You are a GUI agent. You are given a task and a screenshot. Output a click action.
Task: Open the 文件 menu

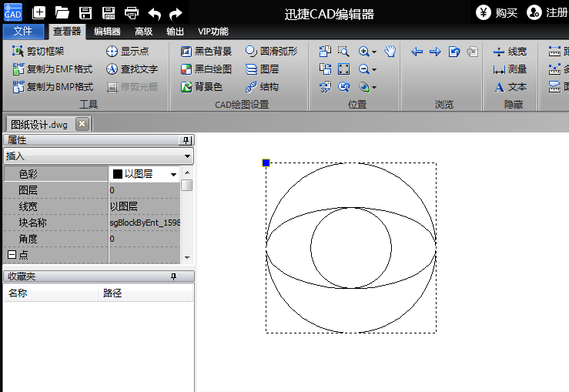click(23, 32)
